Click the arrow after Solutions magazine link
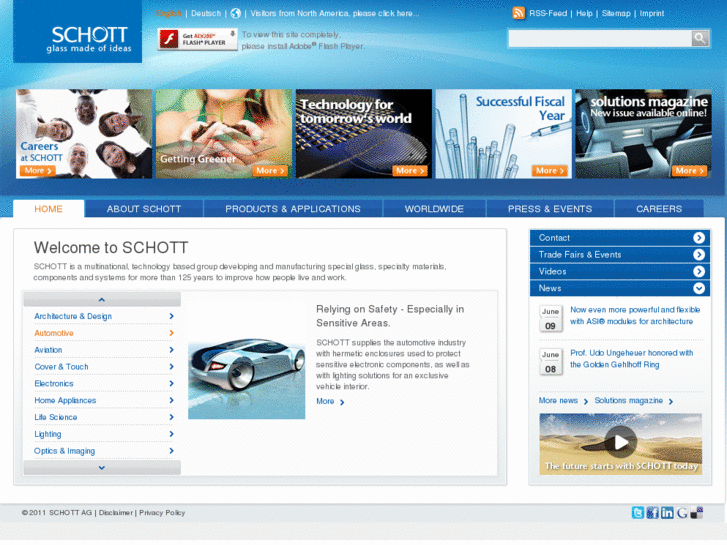The width and height of the screenshot is (727, 545). [670, 402]
